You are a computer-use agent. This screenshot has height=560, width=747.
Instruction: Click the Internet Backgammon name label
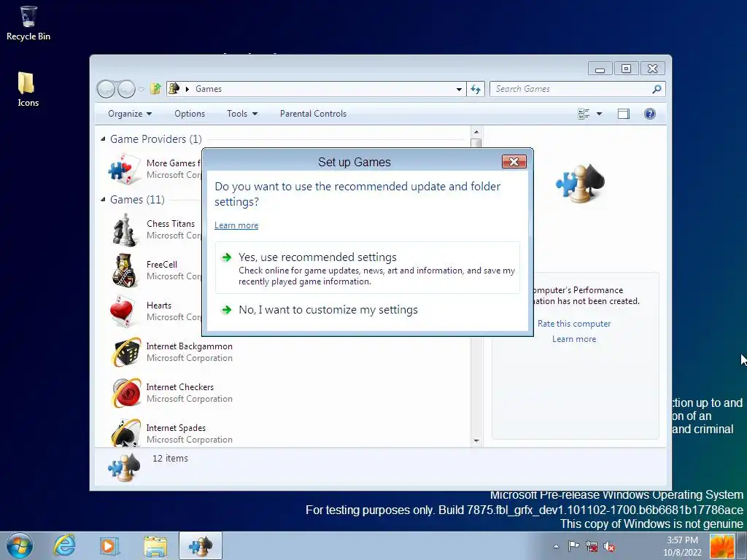[190, 346]
